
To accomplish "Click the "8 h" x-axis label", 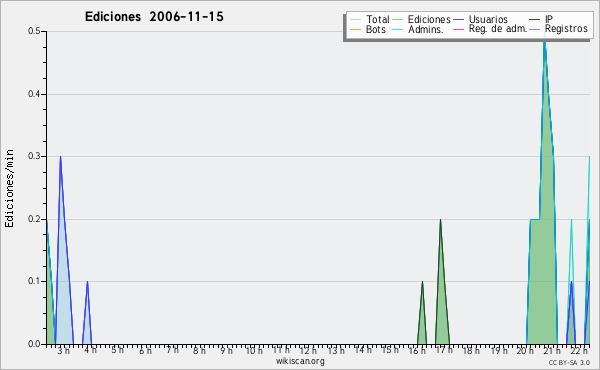I will 199,351.
